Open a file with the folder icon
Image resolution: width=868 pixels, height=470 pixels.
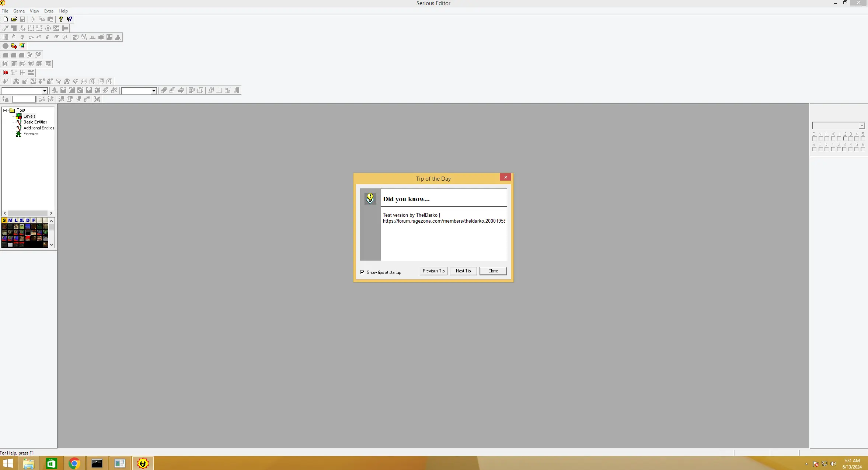point(14,19)
